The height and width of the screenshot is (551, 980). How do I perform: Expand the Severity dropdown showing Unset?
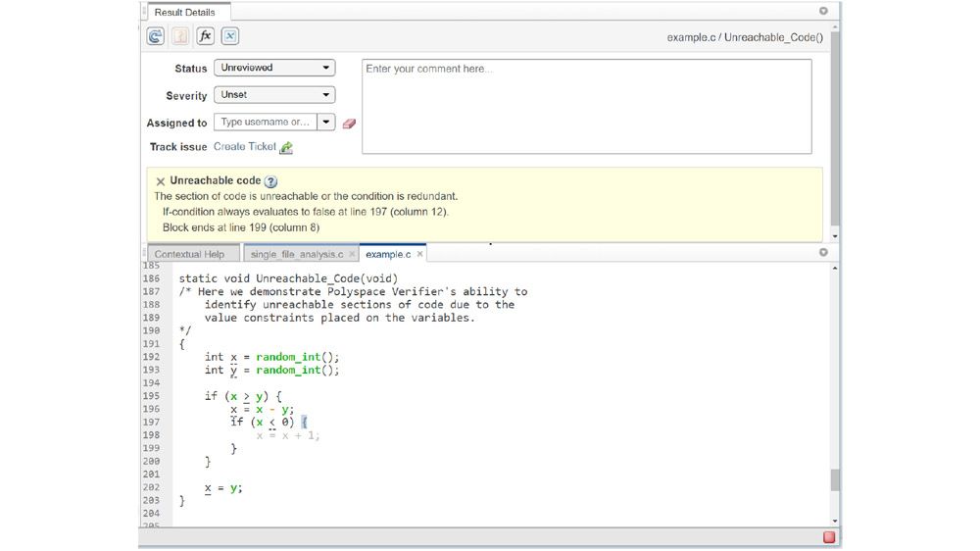(274, 95)
